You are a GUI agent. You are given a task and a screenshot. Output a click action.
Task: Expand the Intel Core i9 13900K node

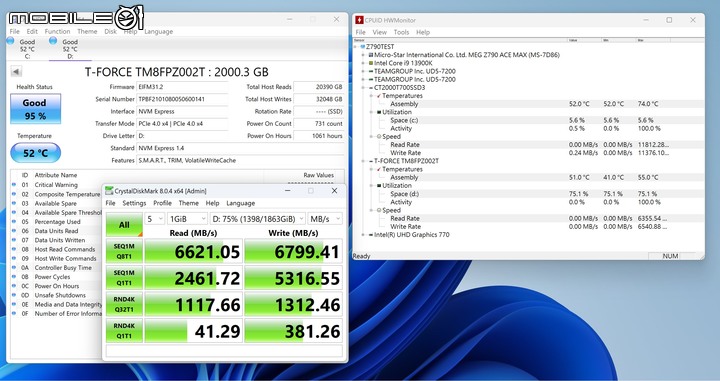(x=364, y=63)
